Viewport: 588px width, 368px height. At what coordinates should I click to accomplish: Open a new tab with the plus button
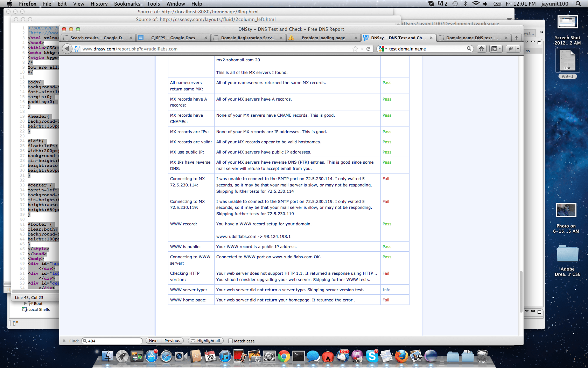[x=516, y=38]
